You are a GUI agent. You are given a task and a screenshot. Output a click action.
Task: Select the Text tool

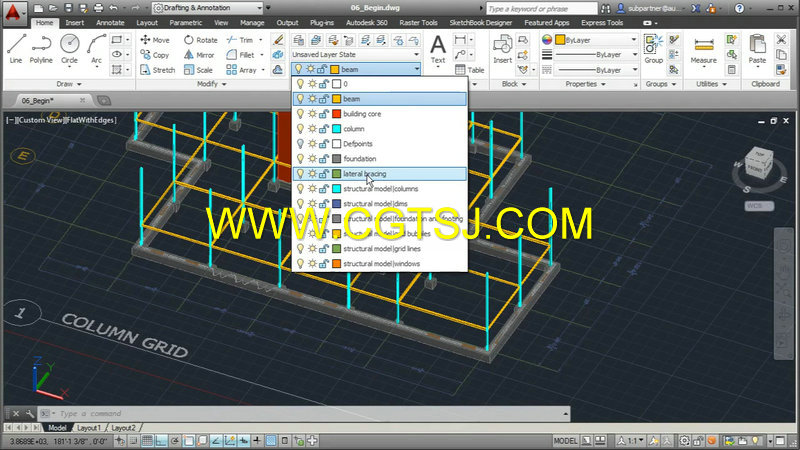point(438,49)
